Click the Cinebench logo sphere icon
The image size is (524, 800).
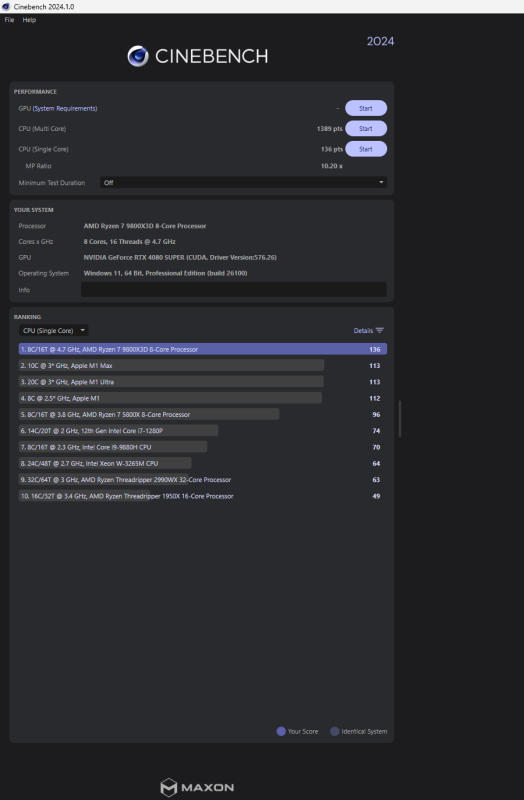[x=138, y=56]
